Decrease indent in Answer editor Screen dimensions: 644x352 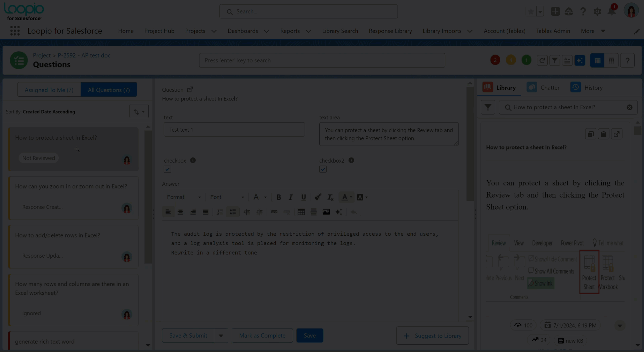(247, 212)
